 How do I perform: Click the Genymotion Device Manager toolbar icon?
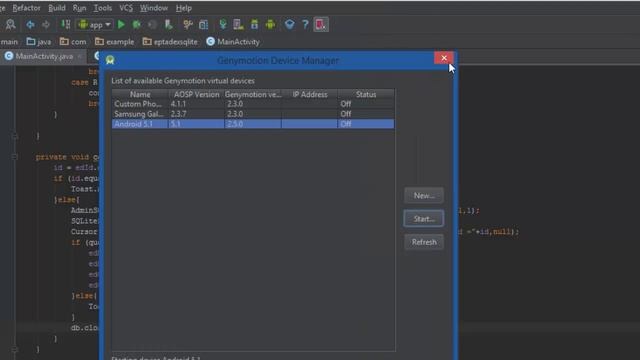pos(321,24)
